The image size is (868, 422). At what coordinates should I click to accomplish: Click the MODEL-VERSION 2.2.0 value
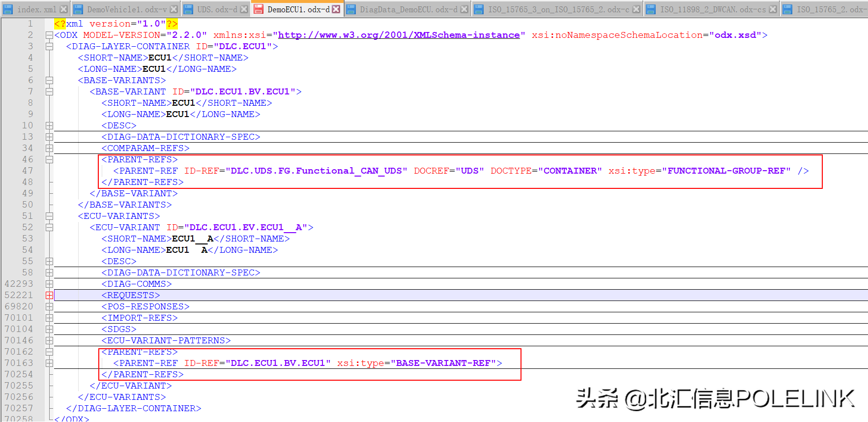click(187, 35)
